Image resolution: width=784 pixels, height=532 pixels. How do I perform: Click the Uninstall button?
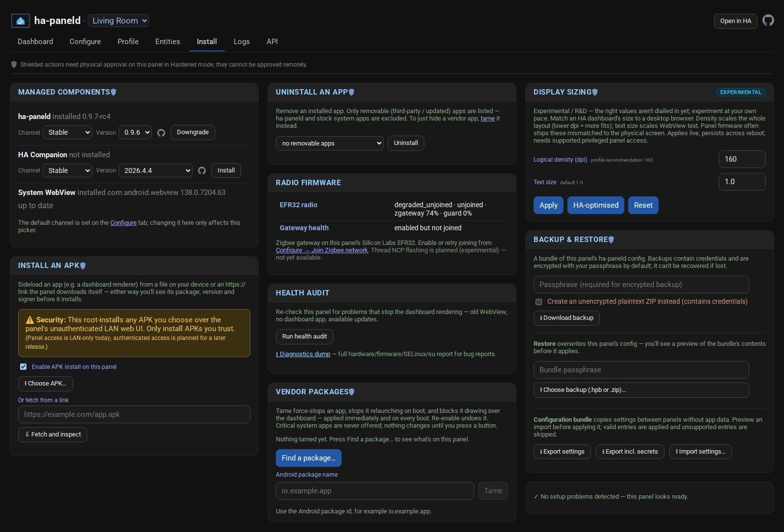406,143
